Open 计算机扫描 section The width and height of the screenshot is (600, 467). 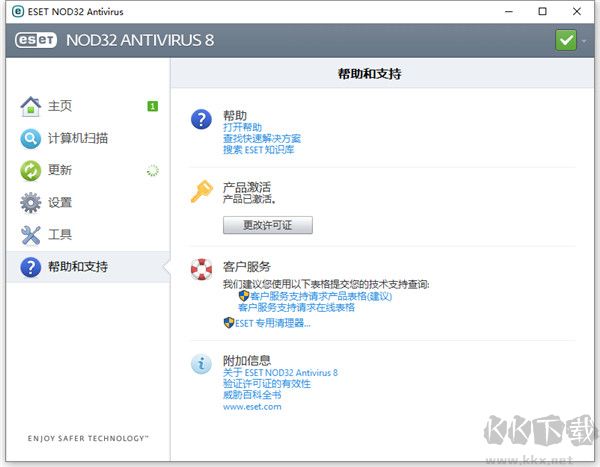[x=78, y=138]
